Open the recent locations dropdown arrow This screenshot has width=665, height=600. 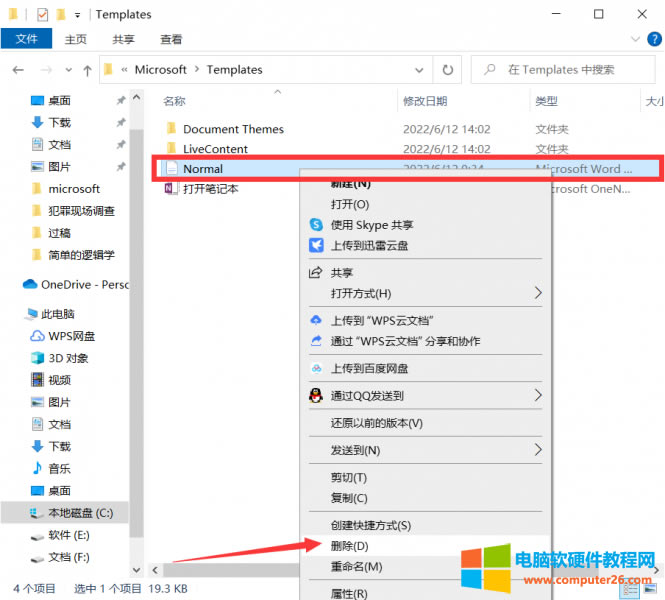(68, 70)
